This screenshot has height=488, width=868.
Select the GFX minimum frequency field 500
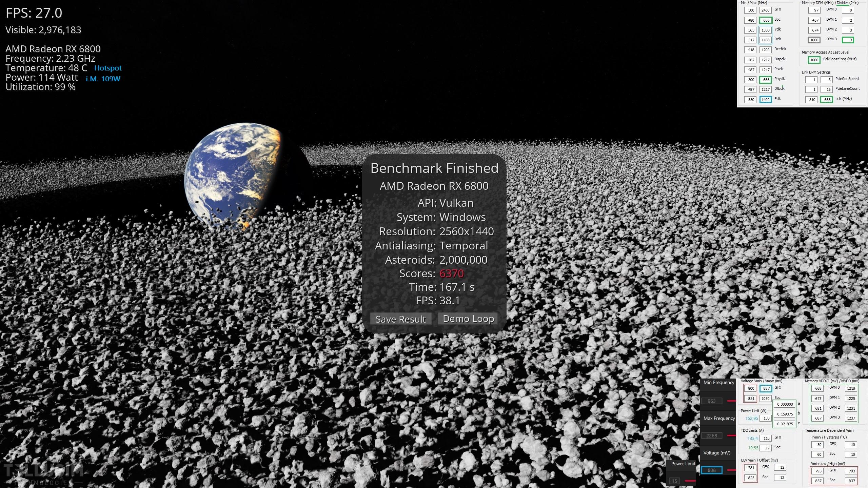click(750, 10)
